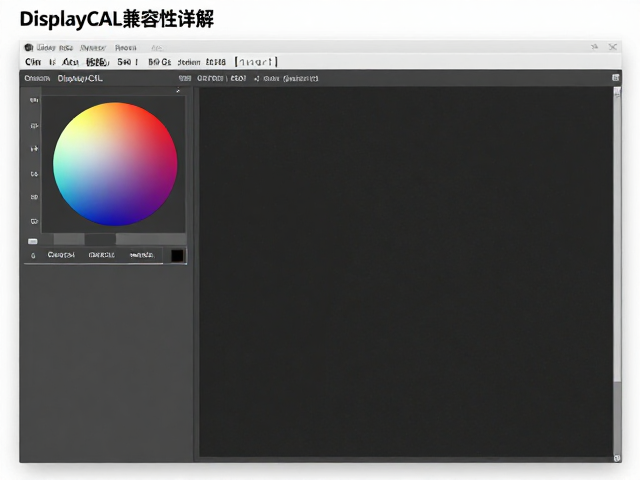Click the pin icon next to the window close button

pos(594,47)
